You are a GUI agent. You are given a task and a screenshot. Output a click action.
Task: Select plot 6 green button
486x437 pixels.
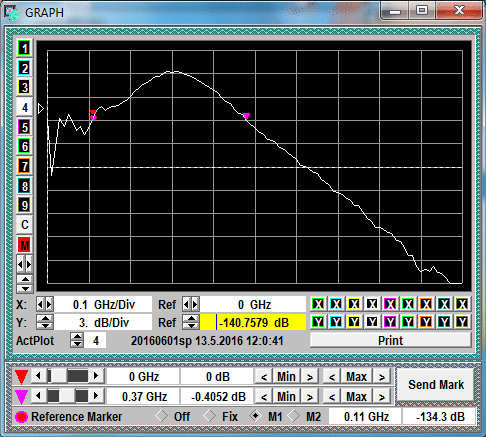coord(24,146)
